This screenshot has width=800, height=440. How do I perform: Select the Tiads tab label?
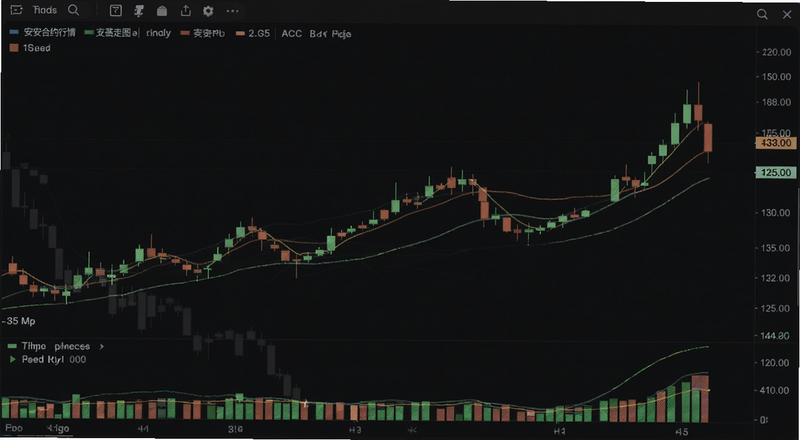44,10
